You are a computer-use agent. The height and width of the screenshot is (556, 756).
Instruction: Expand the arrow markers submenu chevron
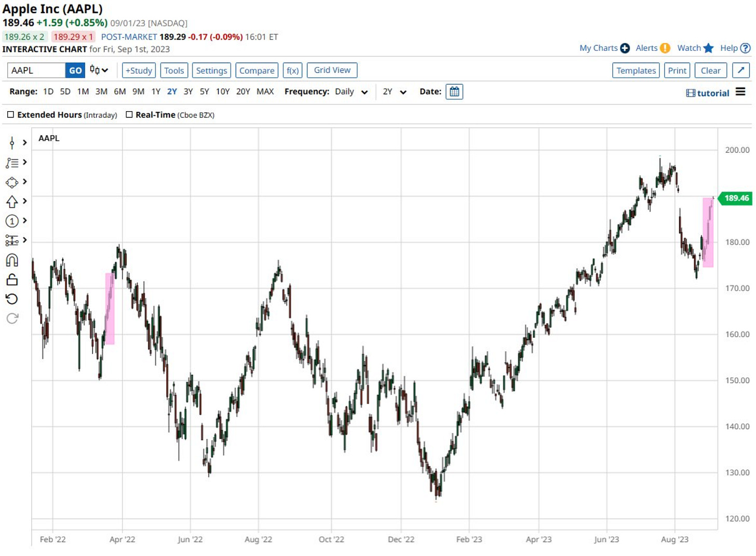25,201
